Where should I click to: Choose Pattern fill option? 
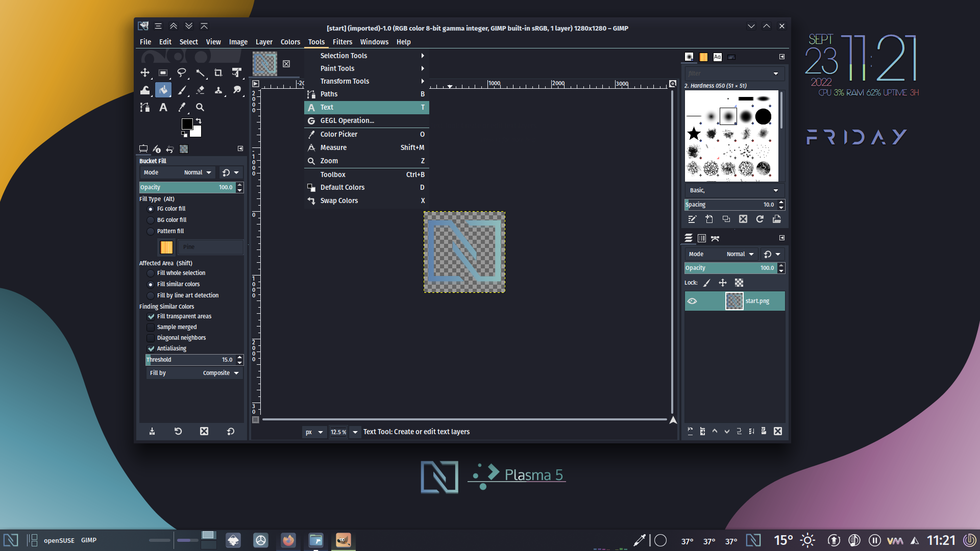pyautogui.click(x=151, y=232)
